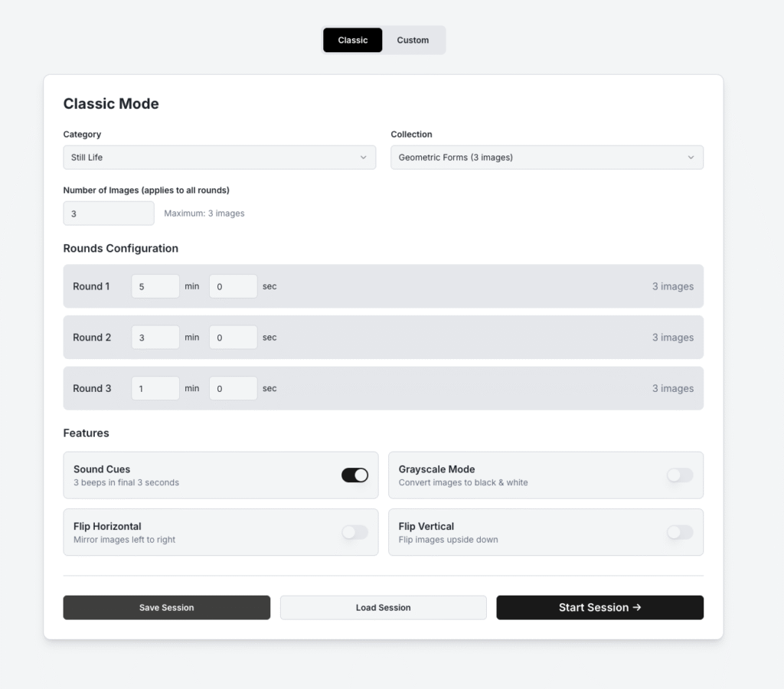
Task: Click the Load Session button
Action: click(383, 608)
